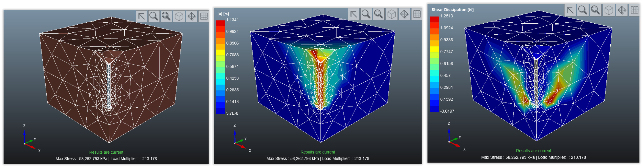Select pan tool in Shear Dissipation viewport
This screenshot has height=166, width=644.
pos(622,10)
